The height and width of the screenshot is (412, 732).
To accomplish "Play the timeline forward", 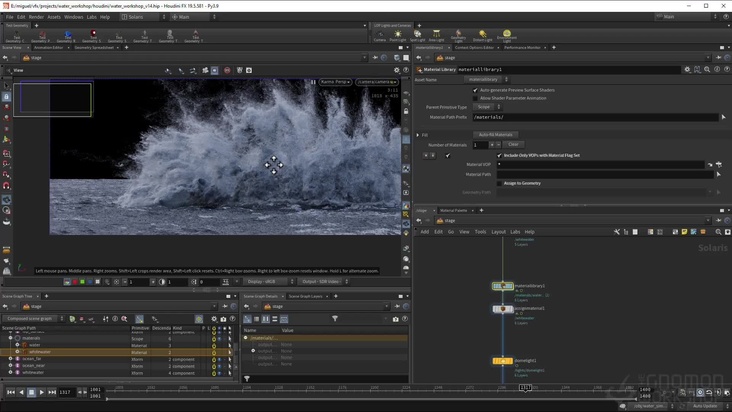I will coord(42,392).
